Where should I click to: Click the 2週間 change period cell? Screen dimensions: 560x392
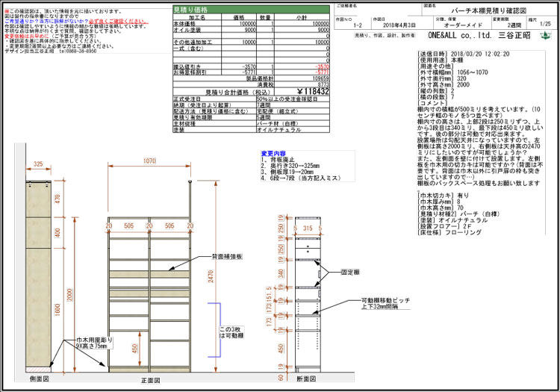coord(514,25)
